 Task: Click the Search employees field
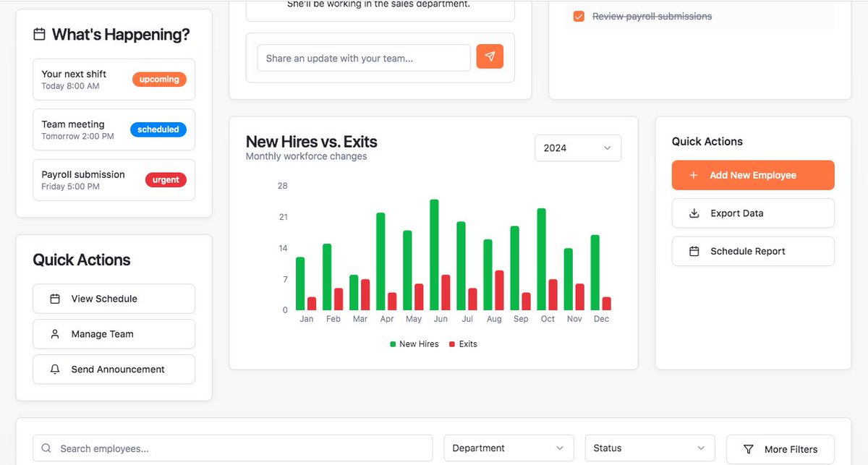(x=231, y=448)
